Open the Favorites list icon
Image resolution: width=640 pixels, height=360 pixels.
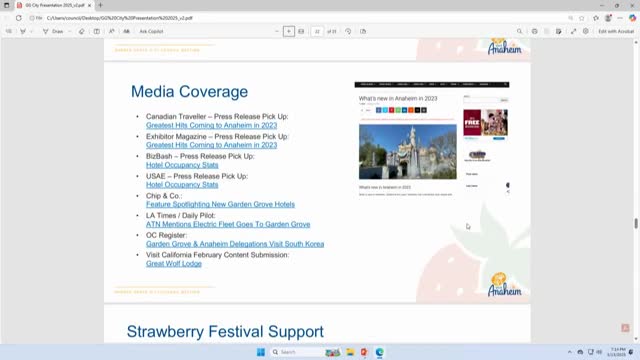596,18
